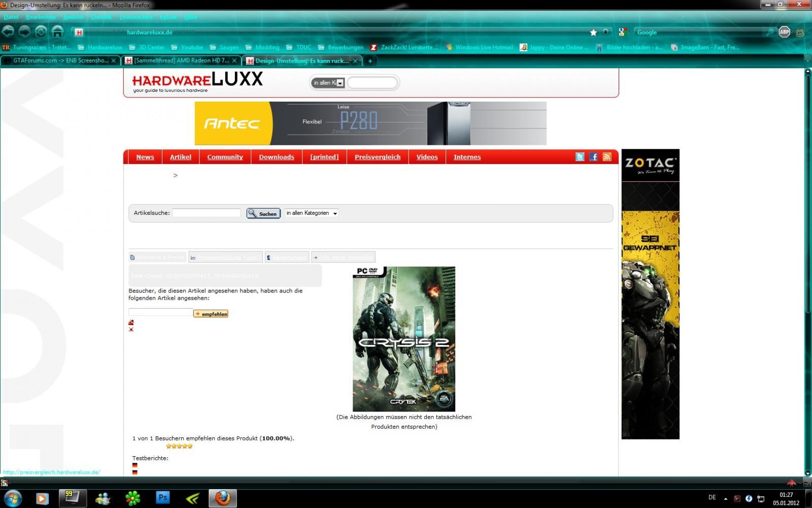The width and height of the screenshot is (812, 508).
Task: Open the Chronik menu
Action: 101,17
